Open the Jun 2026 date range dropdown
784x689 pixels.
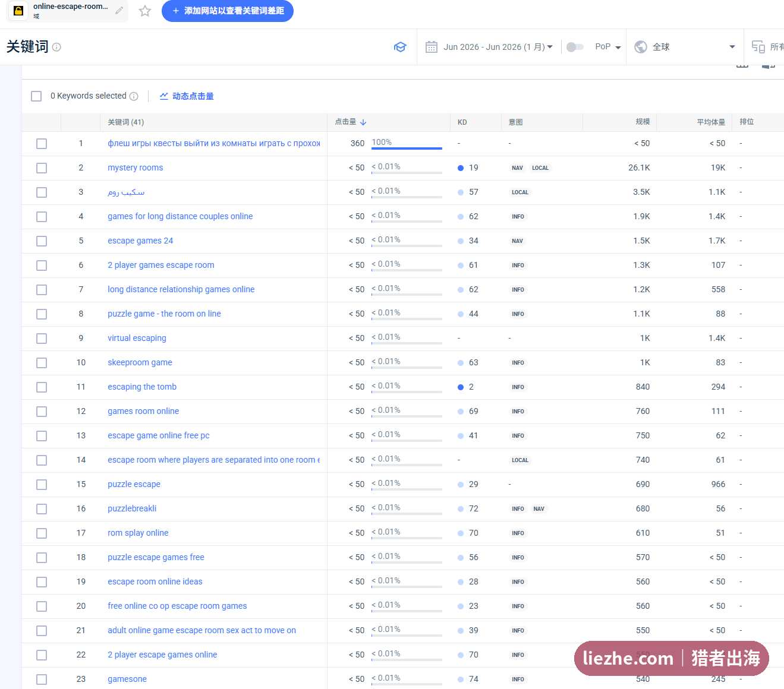(498, 47)
